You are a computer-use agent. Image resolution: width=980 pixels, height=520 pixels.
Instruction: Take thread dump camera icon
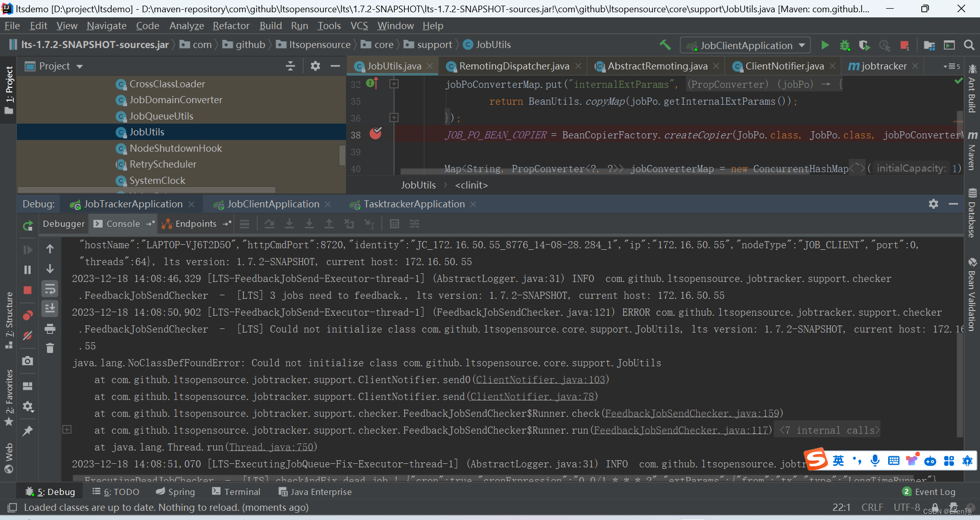tap(28, 361)
